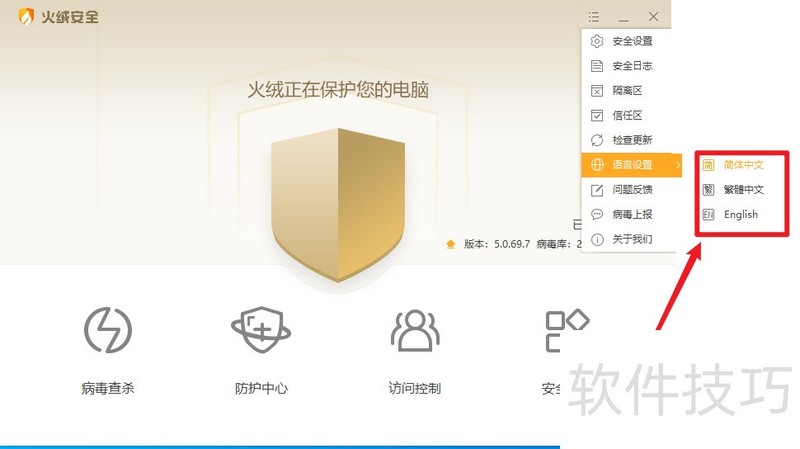
Task: Click the Huorong flame logo
Action: point(26,17)
